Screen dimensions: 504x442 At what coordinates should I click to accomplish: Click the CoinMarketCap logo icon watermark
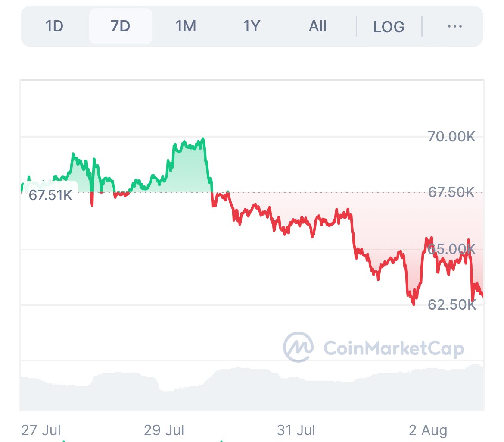298,347
